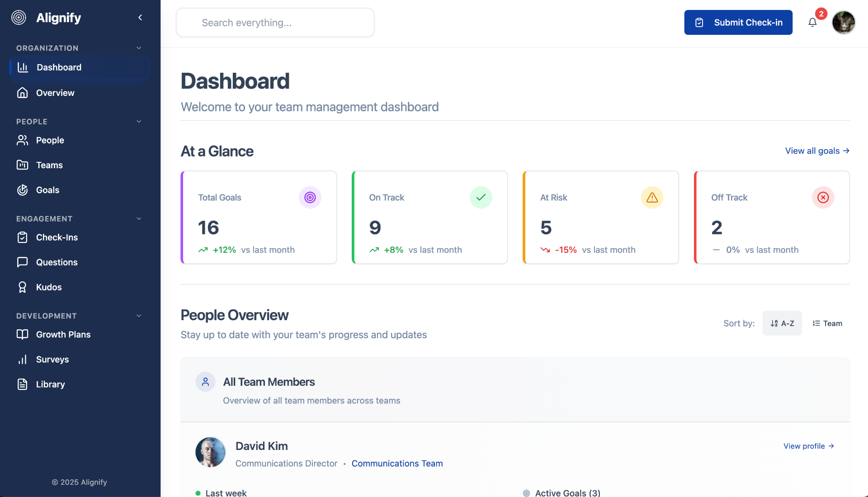Toggle A-Z sorting for People Overview
This screenshot has height=497, width=868.
tap(782, 323)
